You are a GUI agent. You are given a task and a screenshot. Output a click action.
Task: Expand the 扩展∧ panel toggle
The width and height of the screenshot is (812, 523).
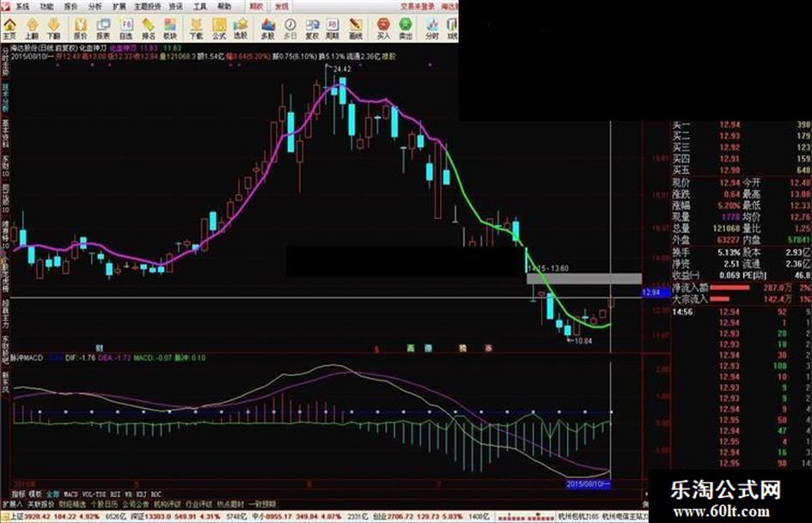[12, 504]
